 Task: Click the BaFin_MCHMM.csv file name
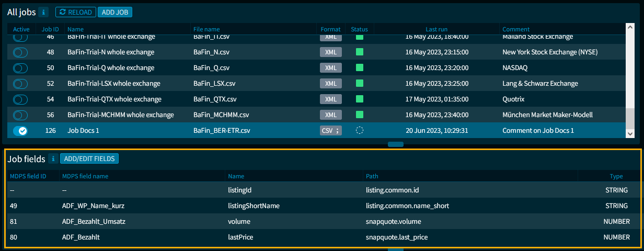[221, 115]
